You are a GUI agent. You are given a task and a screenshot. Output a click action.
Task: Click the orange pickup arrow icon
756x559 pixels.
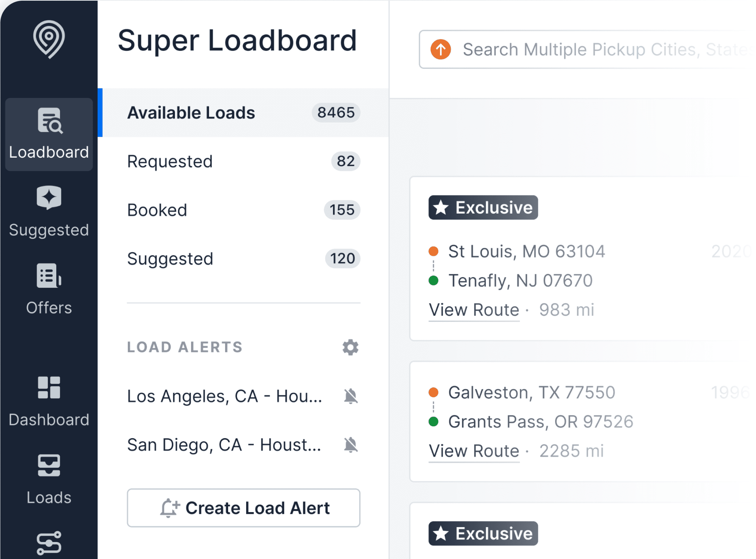[440, 49]
